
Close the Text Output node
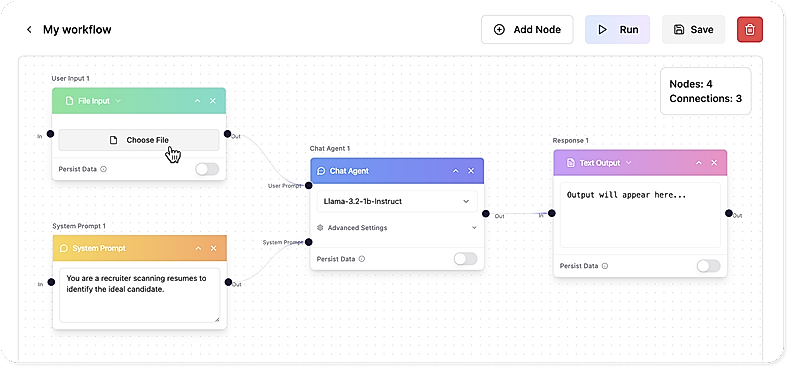[x=714, y=163]
